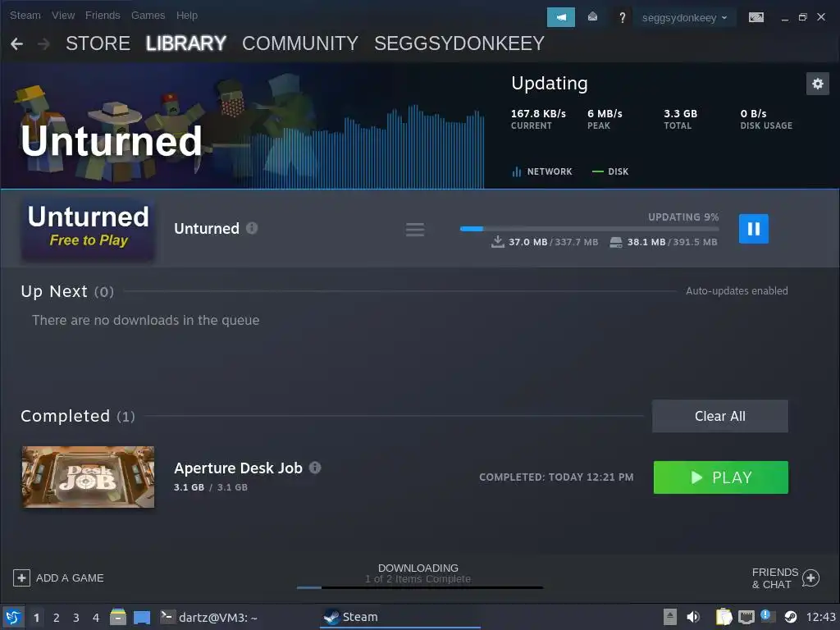Open the View menu

63,16
